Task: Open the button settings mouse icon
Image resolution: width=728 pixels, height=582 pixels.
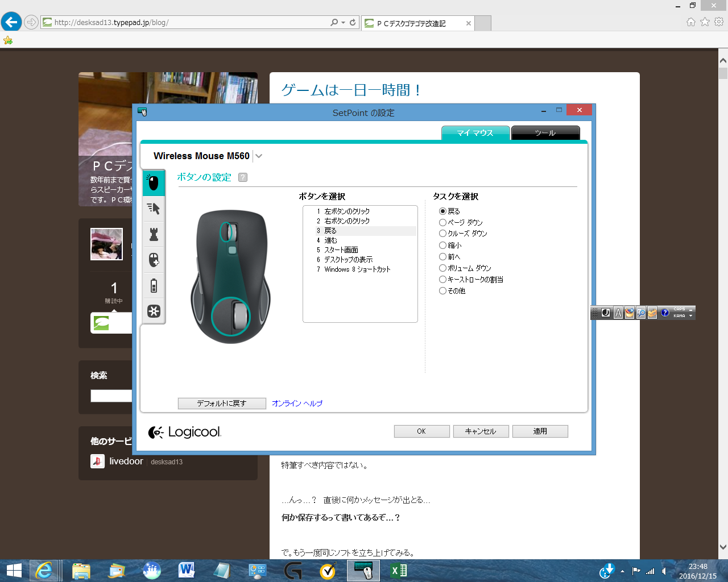Action: pyautogui.click(x=153, y=183)
